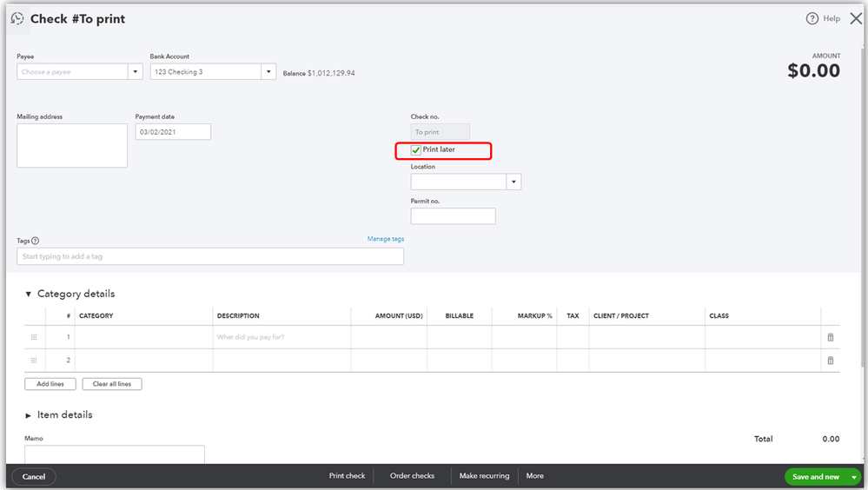This screenshot has width=868, height=490.
Task: Click the drag handle of line 1
Action: click(34, 337)
